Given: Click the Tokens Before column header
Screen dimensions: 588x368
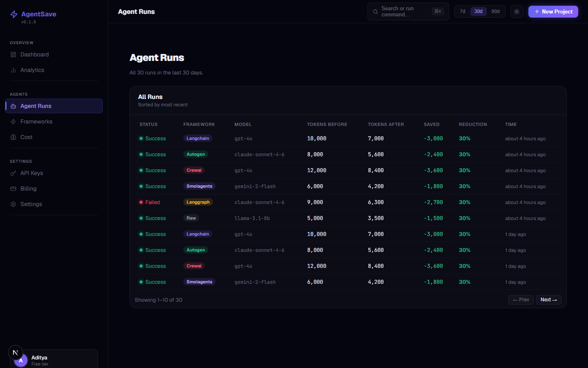Looking at the screenshot, I should [327, 124].
